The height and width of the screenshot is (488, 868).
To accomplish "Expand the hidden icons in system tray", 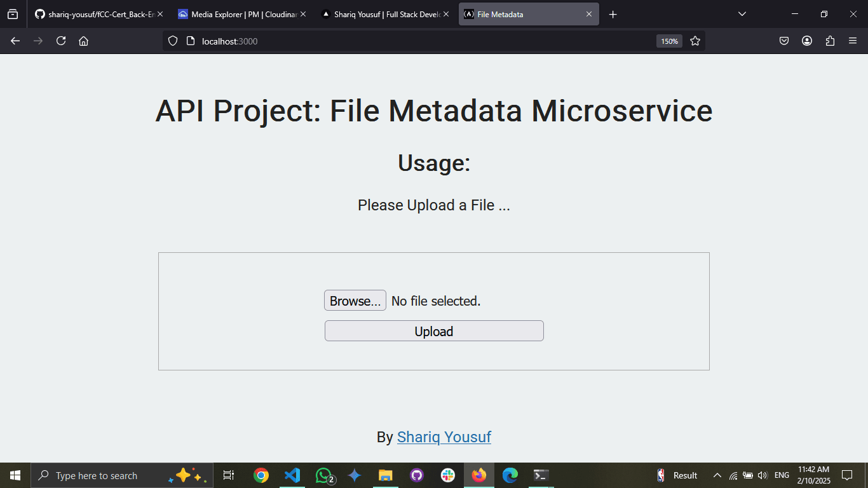I will (717, 475).
